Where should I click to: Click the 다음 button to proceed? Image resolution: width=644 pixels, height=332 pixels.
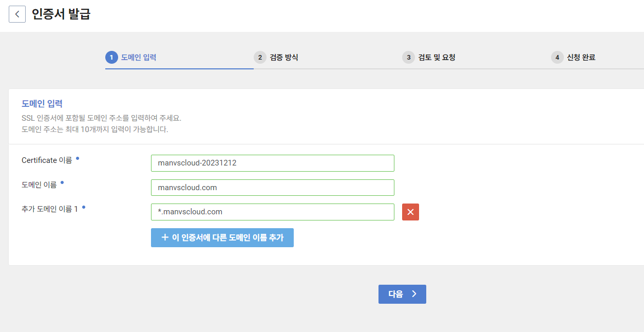(x=402, y=294)
